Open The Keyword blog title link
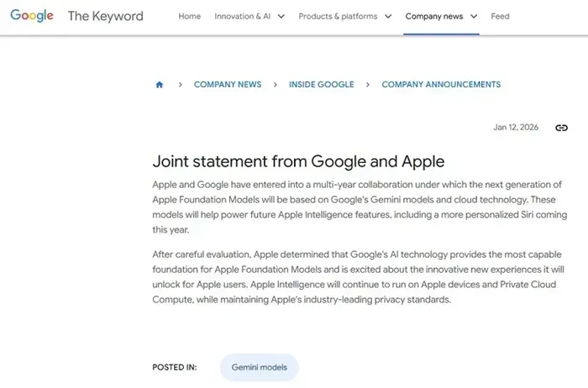588x388 pixels. tap(105, 16)
